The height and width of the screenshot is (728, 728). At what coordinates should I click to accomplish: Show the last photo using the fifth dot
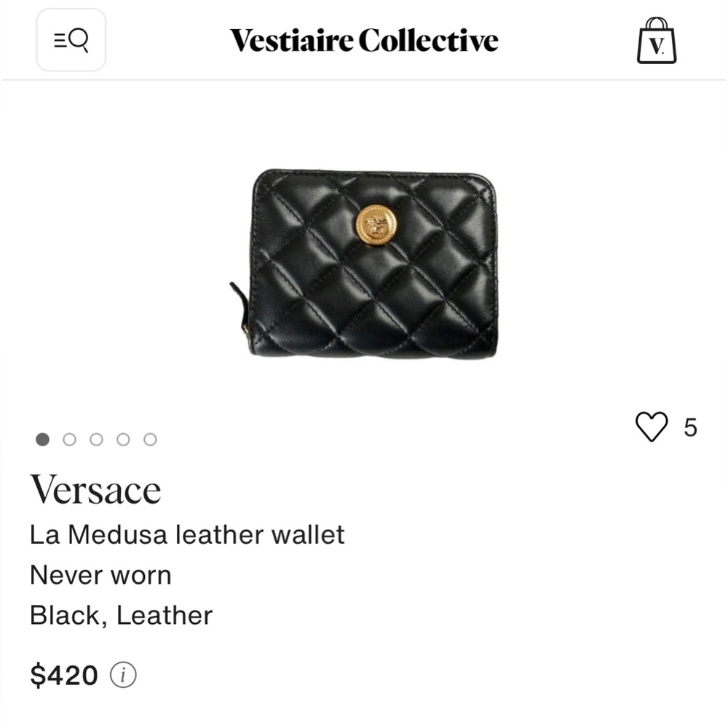151,439
